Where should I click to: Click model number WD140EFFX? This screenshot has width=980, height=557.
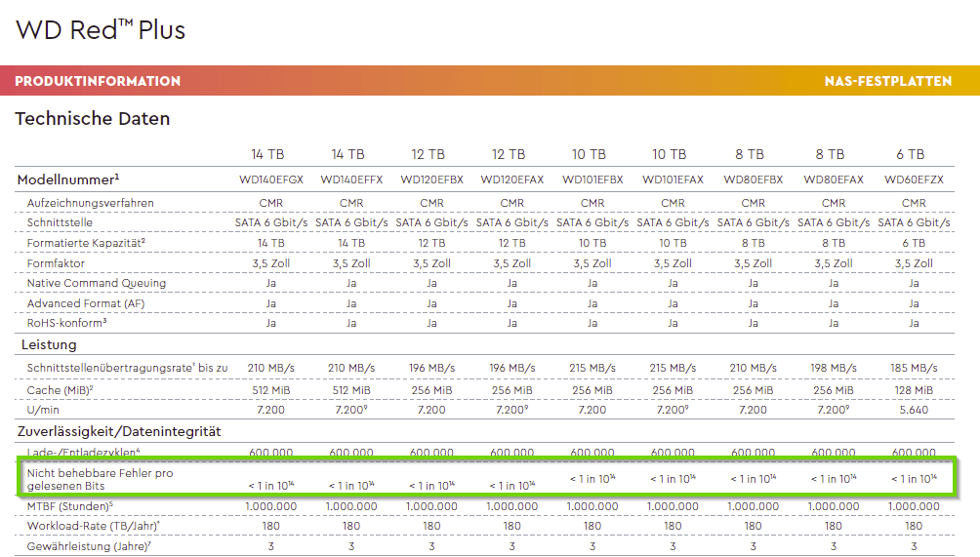pos(351,179)
